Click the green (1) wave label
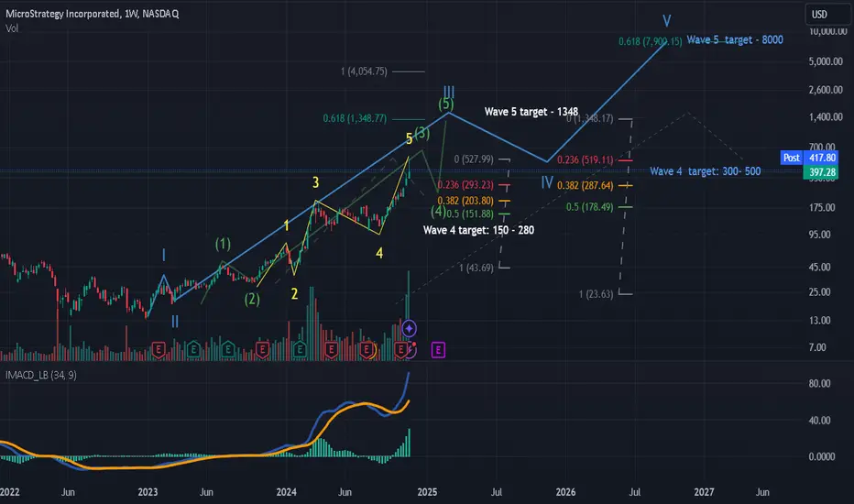The height and width of the screenshot is (504, 854). point(223,244)
